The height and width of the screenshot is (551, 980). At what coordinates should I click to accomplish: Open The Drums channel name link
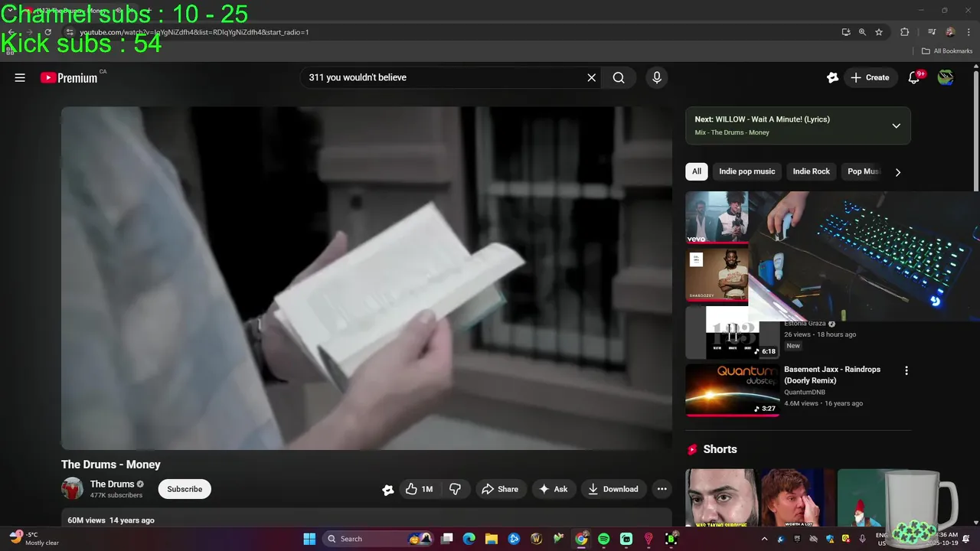tap(112, 484)
